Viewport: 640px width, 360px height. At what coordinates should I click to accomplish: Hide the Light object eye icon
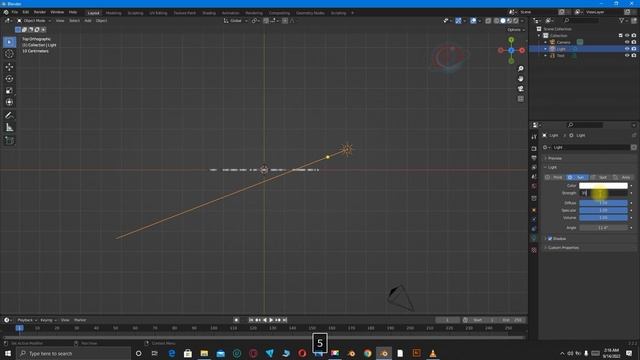(x=627, y=49)
